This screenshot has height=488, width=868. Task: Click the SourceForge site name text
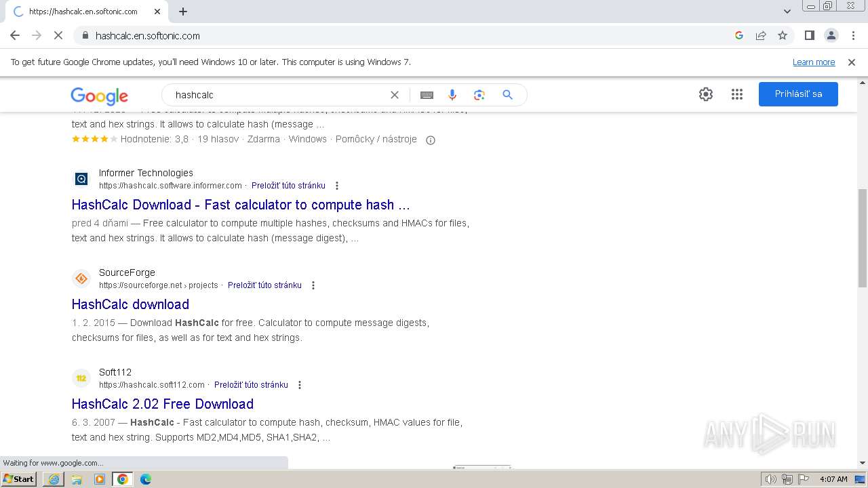[x=127, y=272]
